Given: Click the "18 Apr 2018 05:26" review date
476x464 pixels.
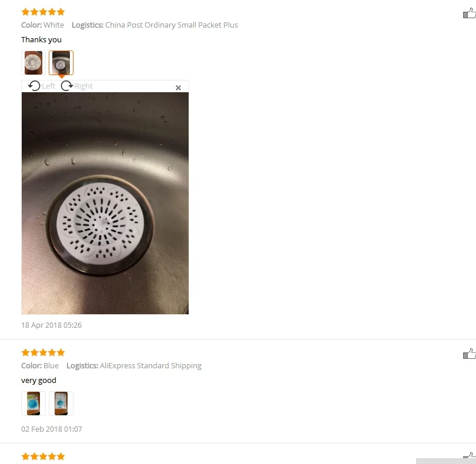Looking at the screenshot, I should 51,325.
